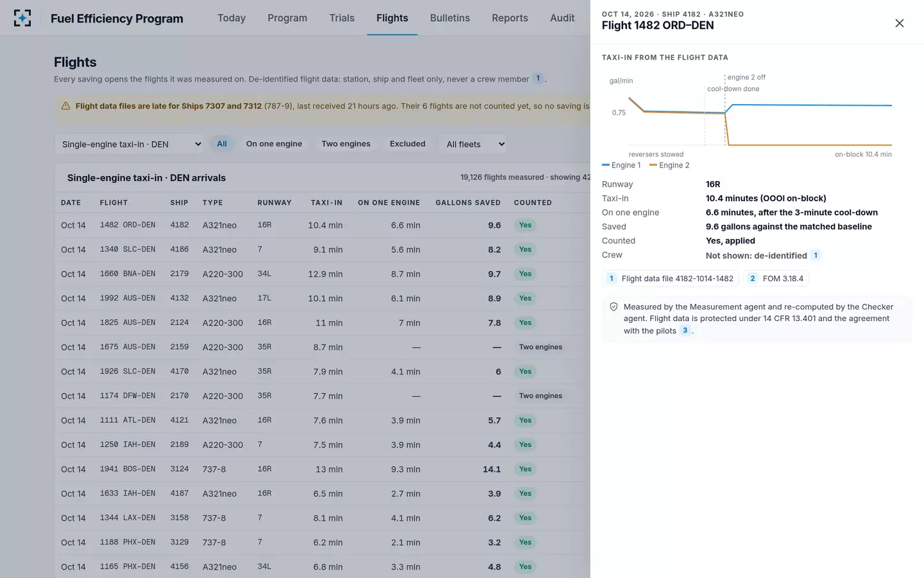Click the shield icon beside the measurement note
Screen dimensions: 924x578
(613, 307)
